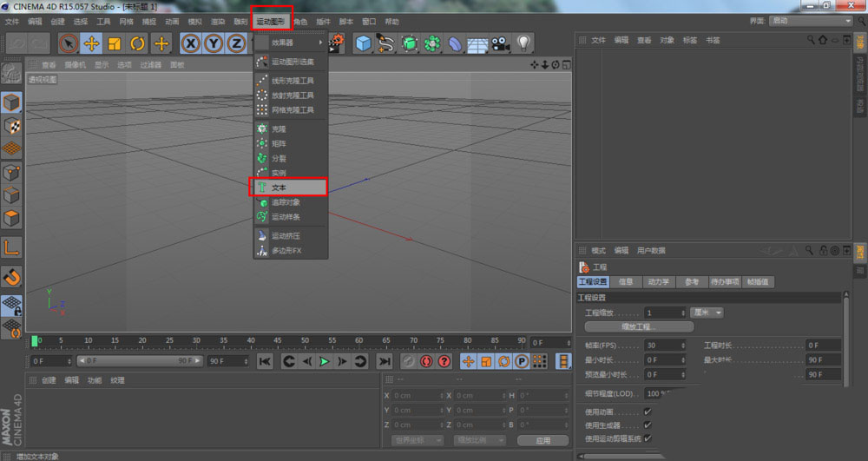Add a Camera object
The image size is (868, 461).
(x=501, y=43)
